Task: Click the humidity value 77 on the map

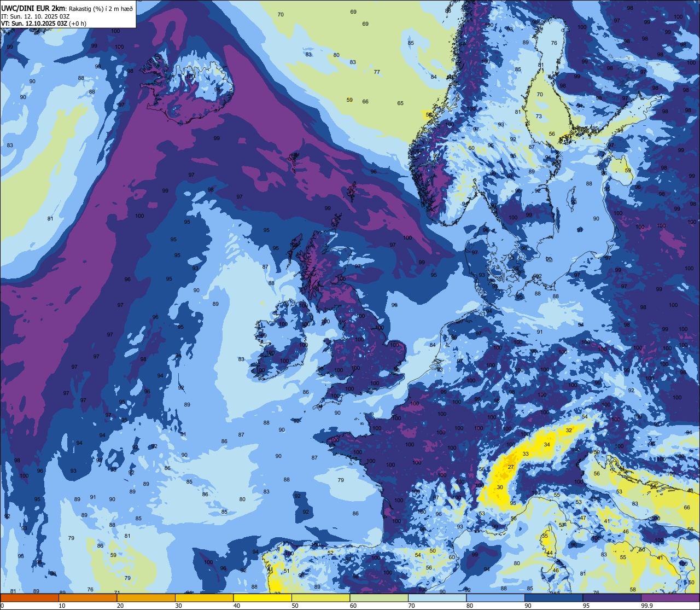Action: click(377, 72)
